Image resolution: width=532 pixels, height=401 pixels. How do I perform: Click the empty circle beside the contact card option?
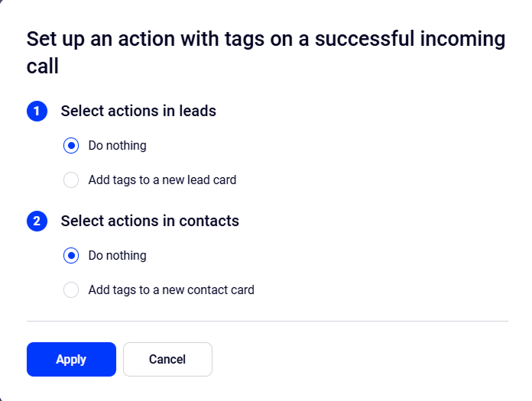click(x=71, y=290)
